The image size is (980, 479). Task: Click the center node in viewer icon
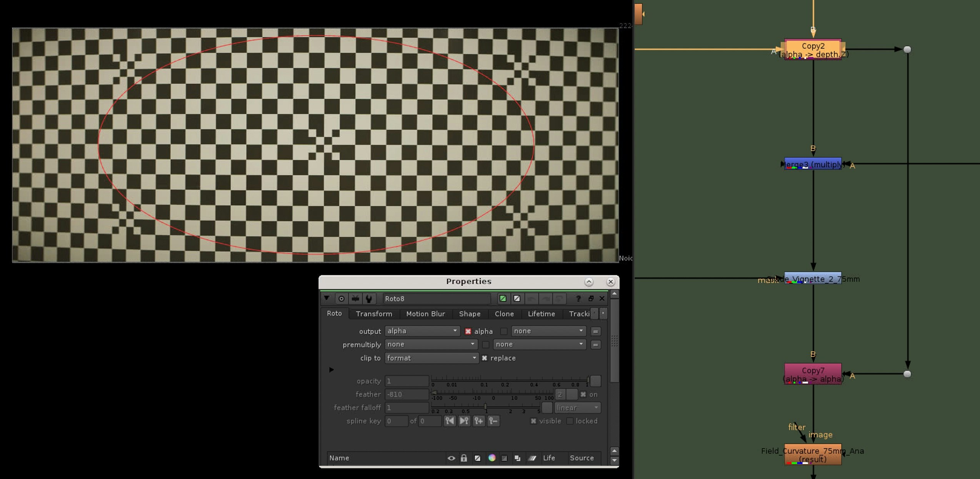341,299
